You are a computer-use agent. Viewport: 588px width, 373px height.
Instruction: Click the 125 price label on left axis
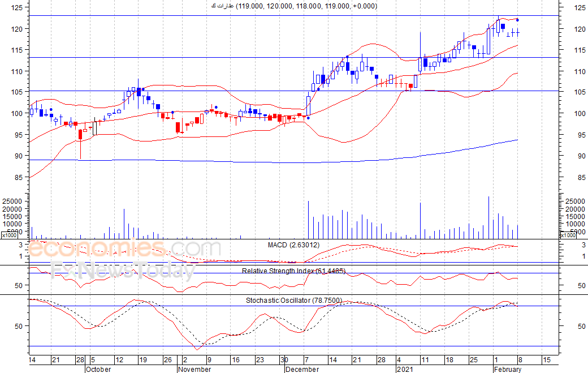coord(16,7)
